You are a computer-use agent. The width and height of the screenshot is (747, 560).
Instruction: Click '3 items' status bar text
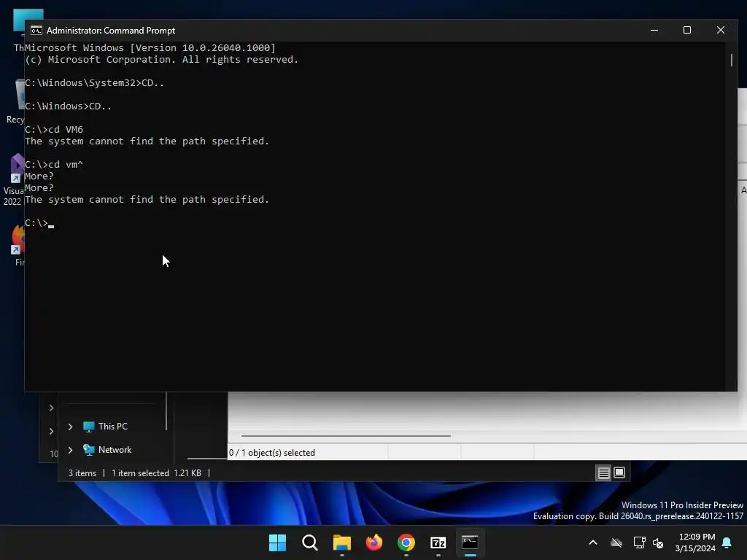tap(82, 473)
